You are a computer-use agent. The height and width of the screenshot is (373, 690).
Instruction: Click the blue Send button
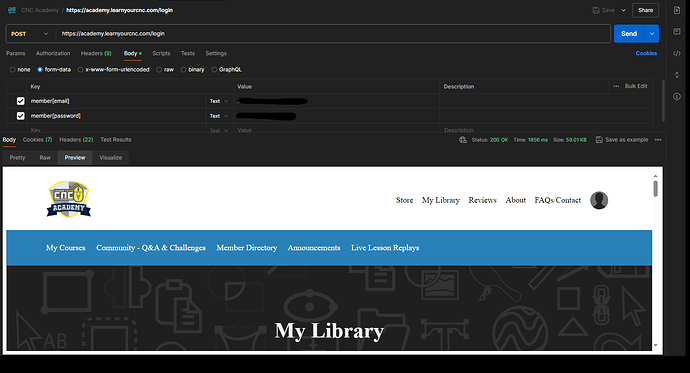(x=629, y=34)
